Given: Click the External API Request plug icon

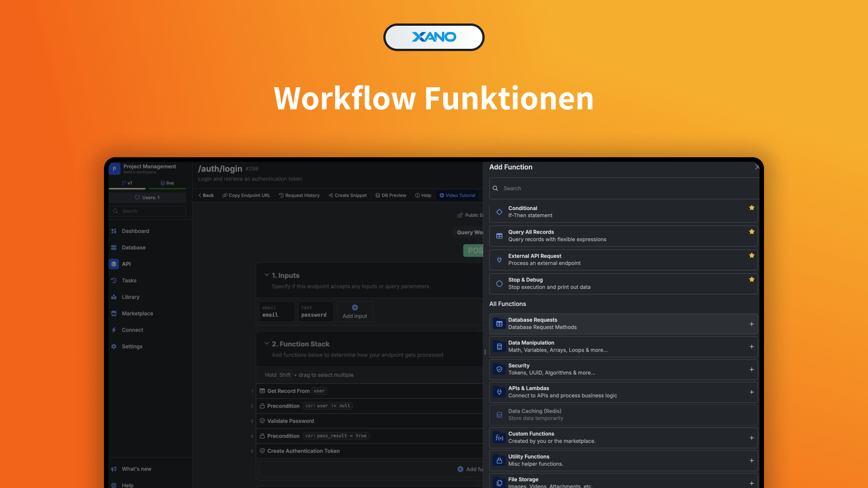Looking at the screenshot, I should [499, 260].
